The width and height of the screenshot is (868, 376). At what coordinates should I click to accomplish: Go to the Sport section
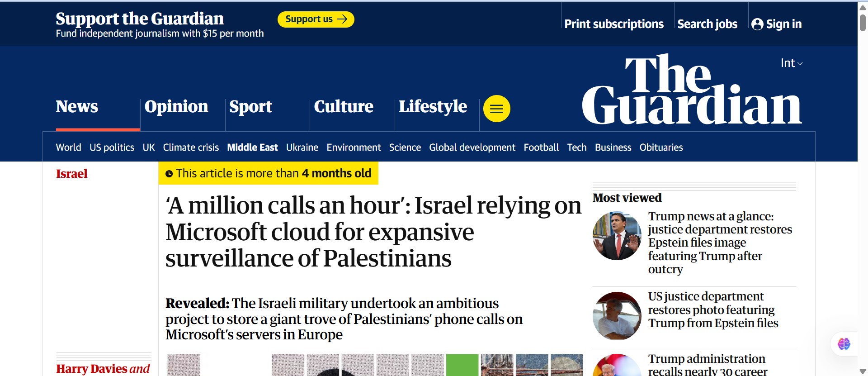coord(250,107)
